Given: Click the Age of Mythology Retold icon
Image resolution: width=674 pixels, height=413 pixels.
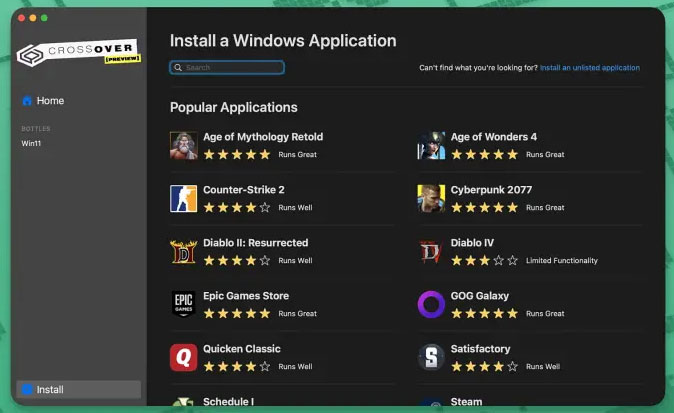Looking at the screenshot, I should click(184, 145).
